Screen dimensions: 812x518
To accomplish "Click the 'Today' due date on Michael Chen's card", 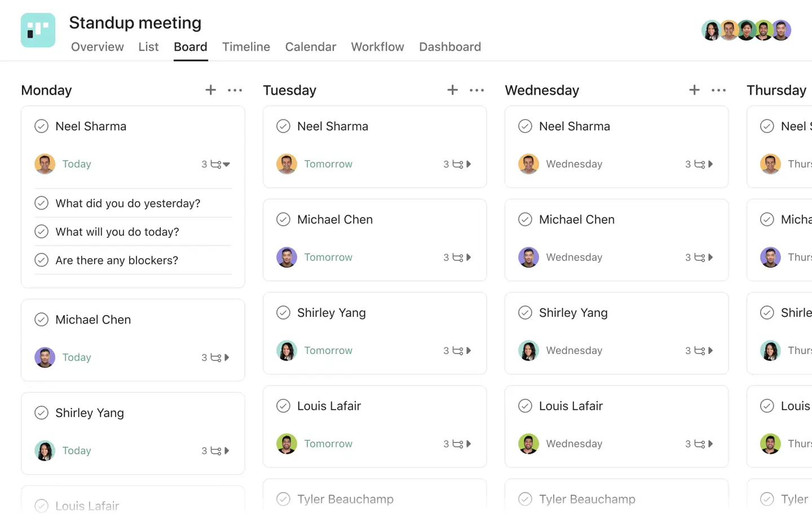I will click(x=77, y=357).
